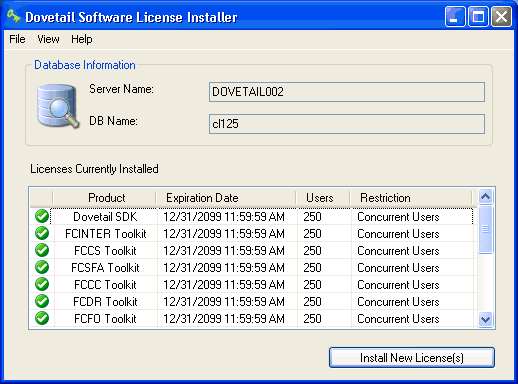Click expiration date of FCCS Toolkit

click(x=224, y=251)
